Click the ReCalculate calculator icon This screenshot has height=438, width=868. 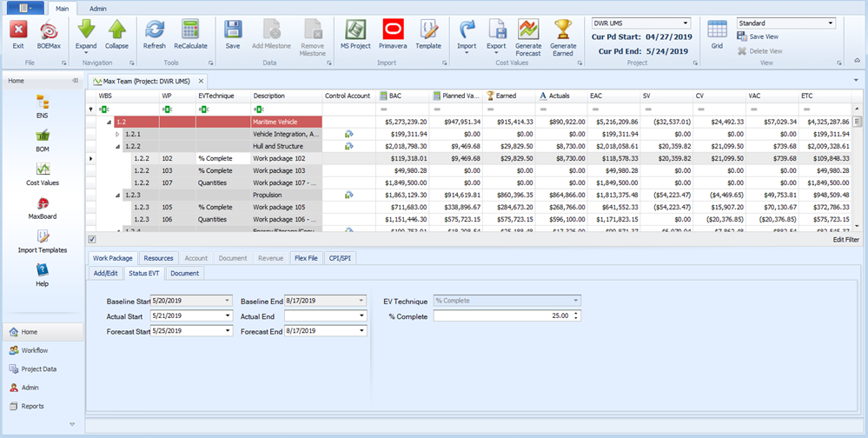[x=190, y=34]
